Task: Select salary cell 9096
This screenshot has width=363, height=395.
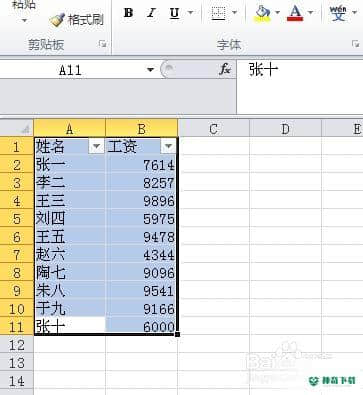Action: tap(142, 273)
